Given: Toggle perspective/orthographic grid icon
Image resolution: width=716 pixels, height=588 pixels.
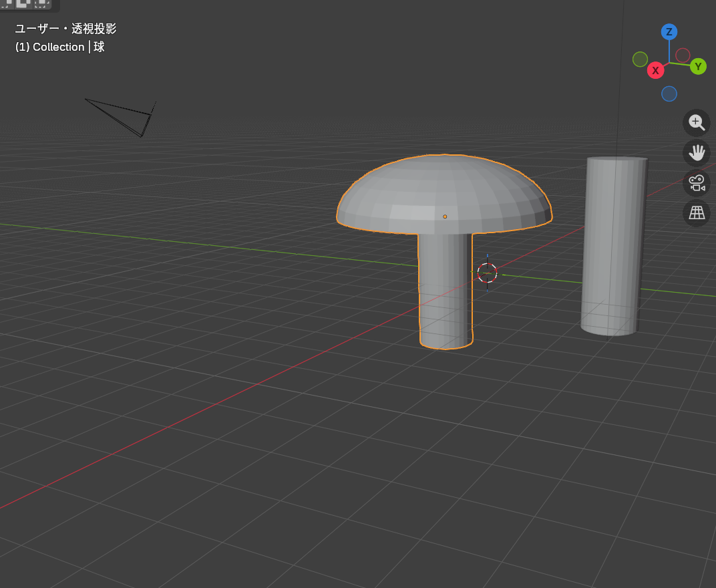Looking at the screenshot, I should 697,212.
